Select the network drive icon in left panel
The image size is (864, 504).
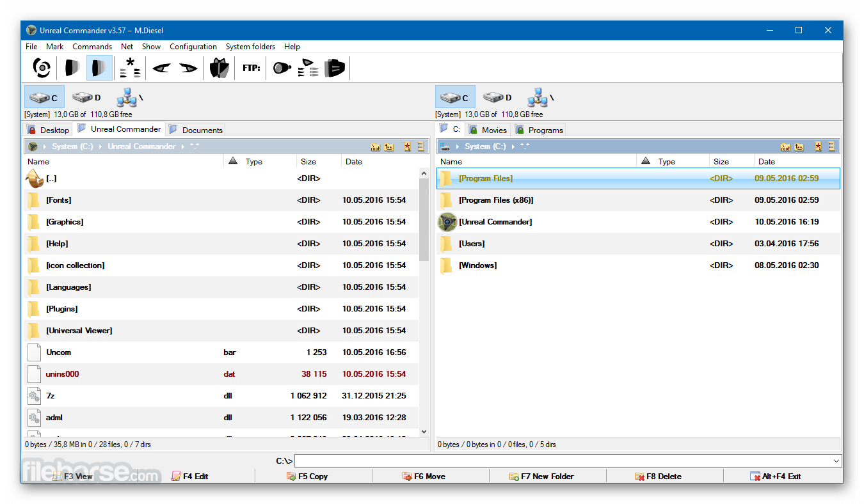pos(130,97)
